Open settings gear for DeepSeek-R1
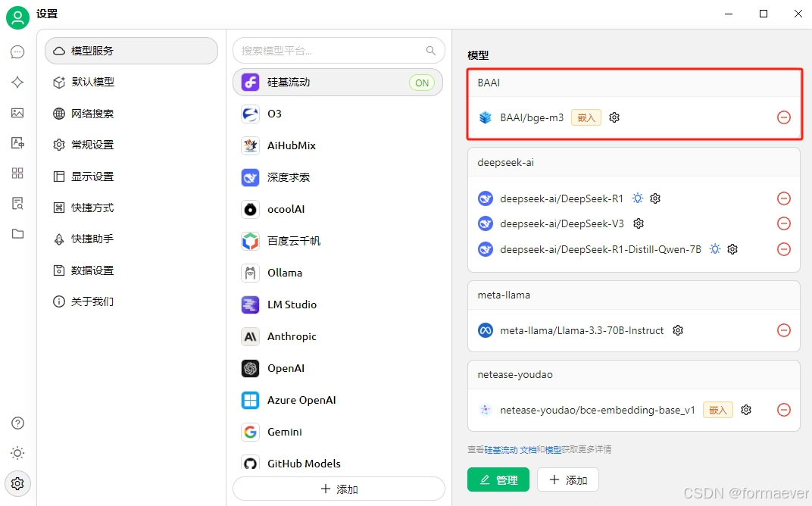This screenshot has width=812, height=506. click(655, 198)
